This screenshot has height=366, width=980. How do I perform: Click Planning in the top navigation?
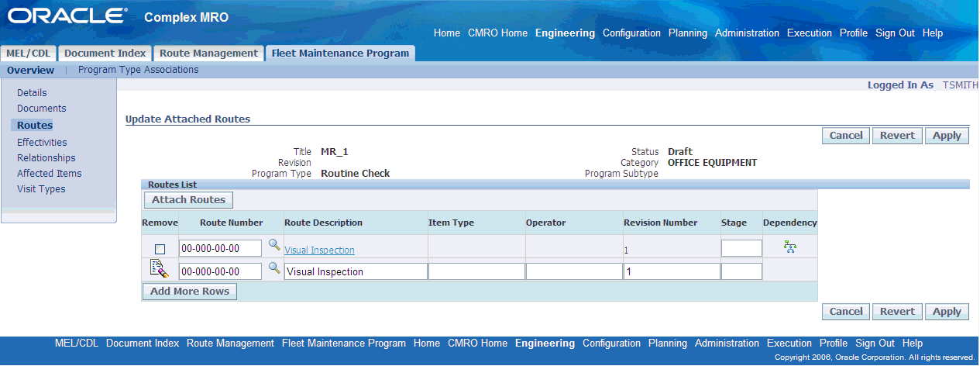[688, 33]
